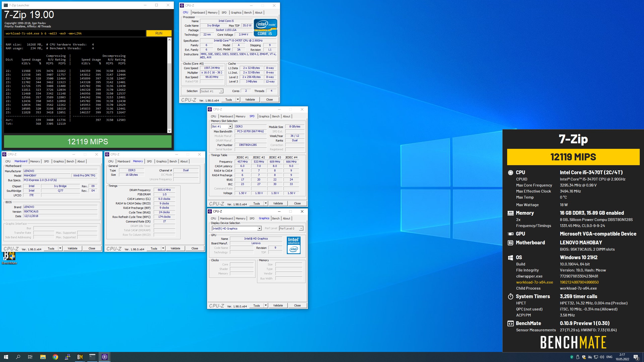
Task: Open network connection tray icon
Action: (596, 357)
